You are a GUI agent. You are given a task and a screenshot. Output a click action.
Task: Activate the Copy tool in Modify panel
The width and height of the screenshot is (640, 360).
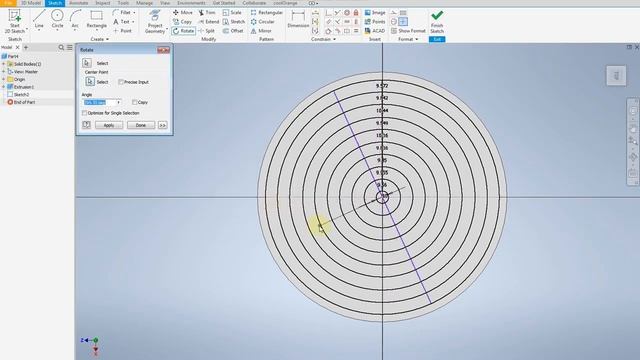[x=182, y=22]
